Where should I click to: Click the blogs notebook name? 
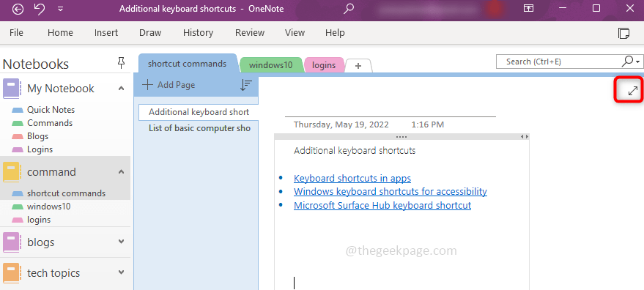(40, 242)
